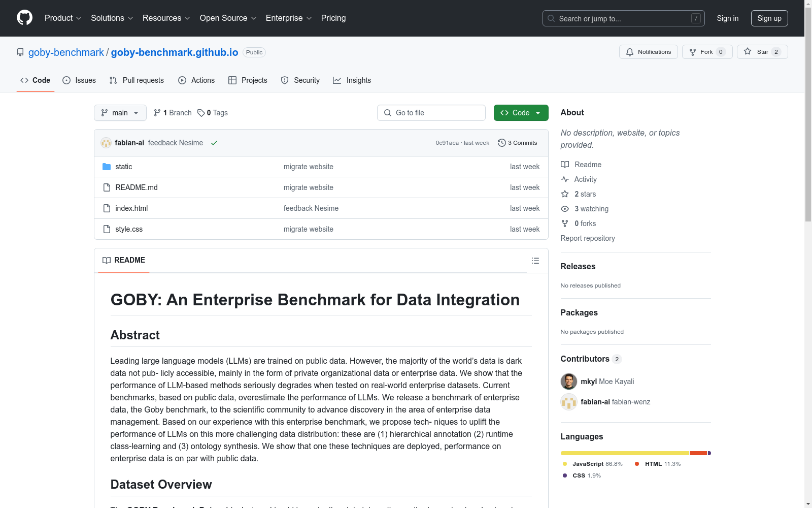Open the static folder icon

107,167
